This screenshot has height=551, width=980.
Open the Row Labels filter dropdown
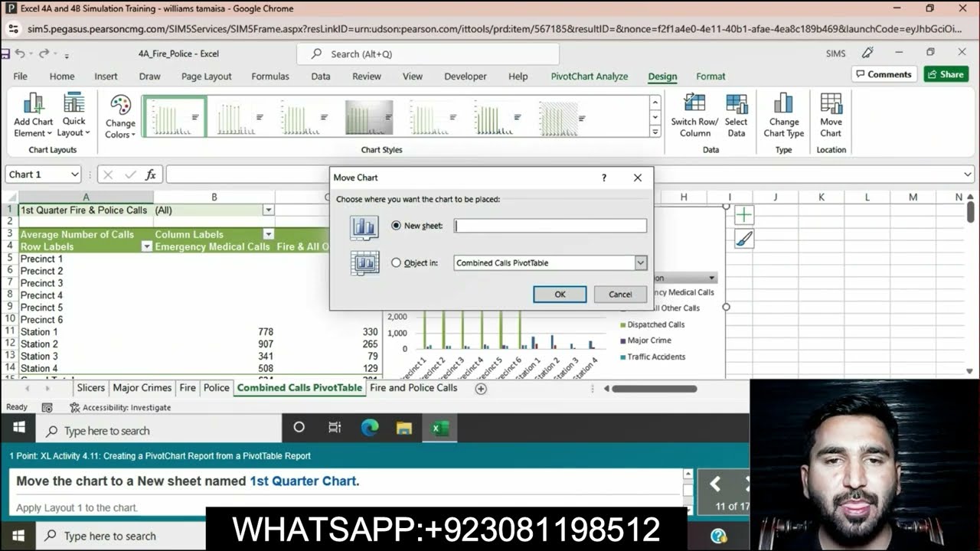click(147, 246)
